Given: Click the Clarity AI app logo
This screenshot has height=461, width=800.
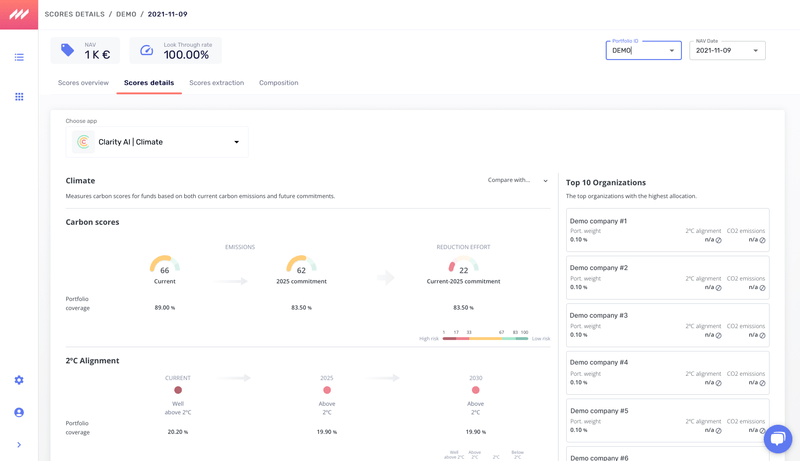Looking at the screenshot, I should click(84, 142).
